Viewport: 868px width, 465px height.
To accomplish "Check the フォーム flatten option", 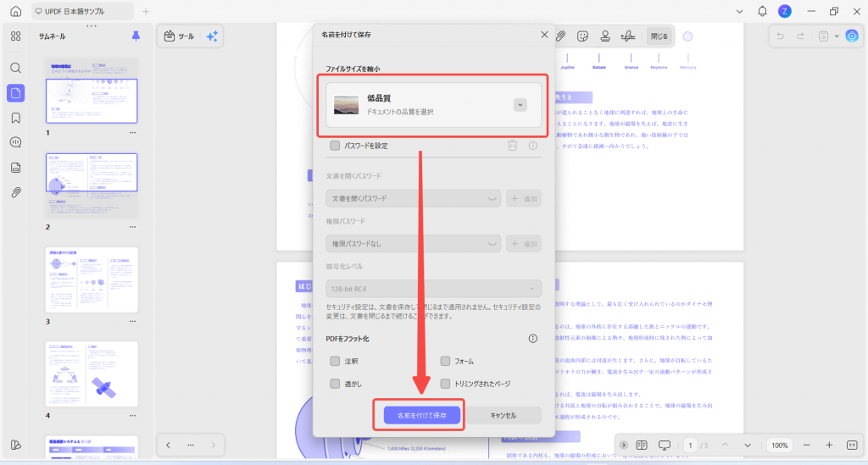I will click(x=445, y=361).
